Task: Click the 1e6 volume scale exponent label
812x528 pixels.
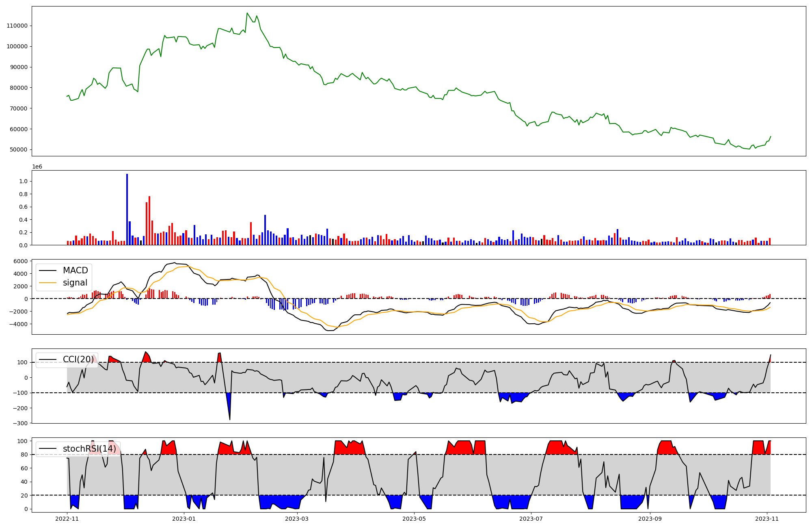Action: click(37, 167)
